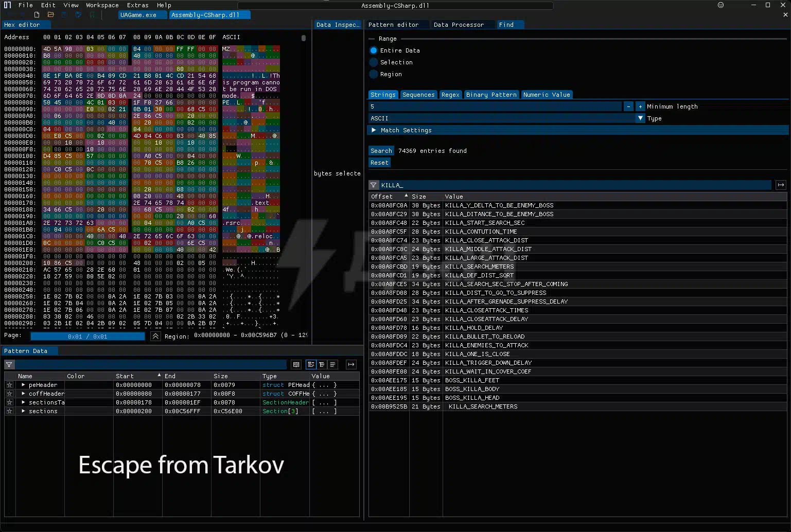Screen dimensions: 791x532
Task: Click the filter icon in Pattern Data
Action: pyautogui.click(x=9, y=364)
